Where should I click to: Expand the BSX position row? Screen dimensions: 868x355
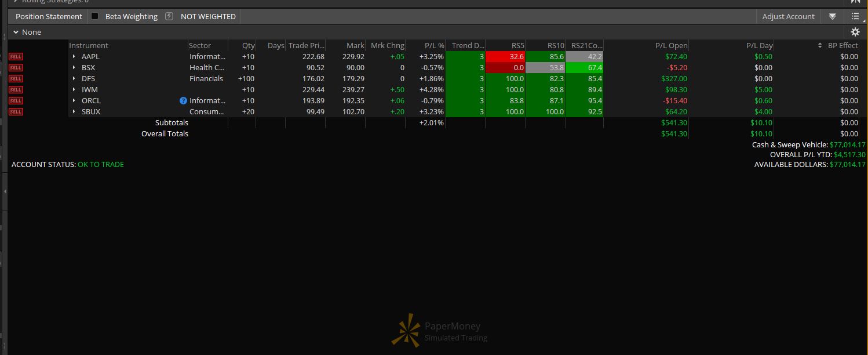click(x=74, y=68)
